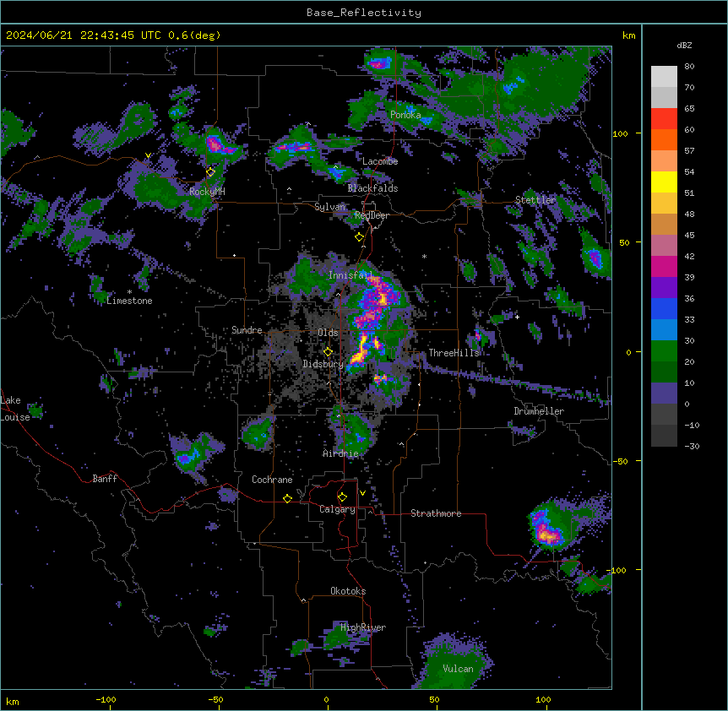The height and width of the screenshot is (711, 728).
Task: Click the Drumheller town label
Action: pyautogui.click(x=539, y=411)
